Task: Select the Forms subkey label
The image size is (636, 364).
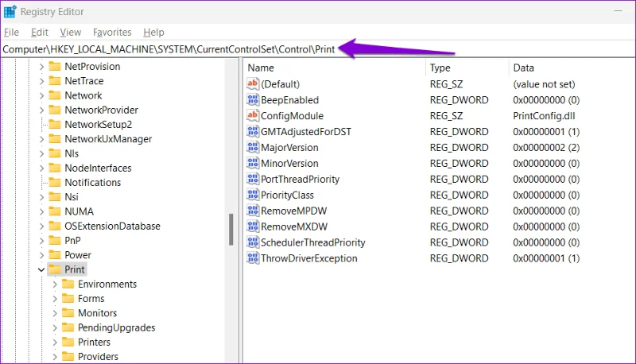Action: [91, 298]
